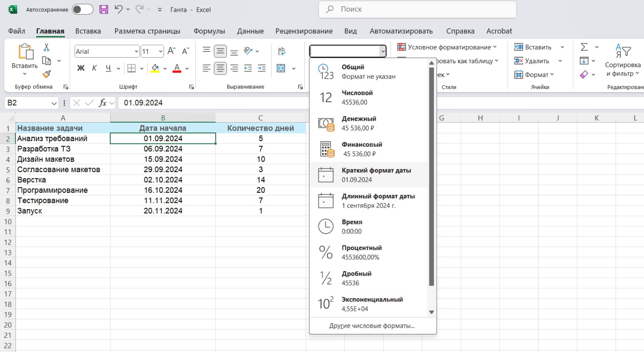The height and width of the screenshot is (352, 644).
Task: Switch to the Данные tab
Action: 250,31
